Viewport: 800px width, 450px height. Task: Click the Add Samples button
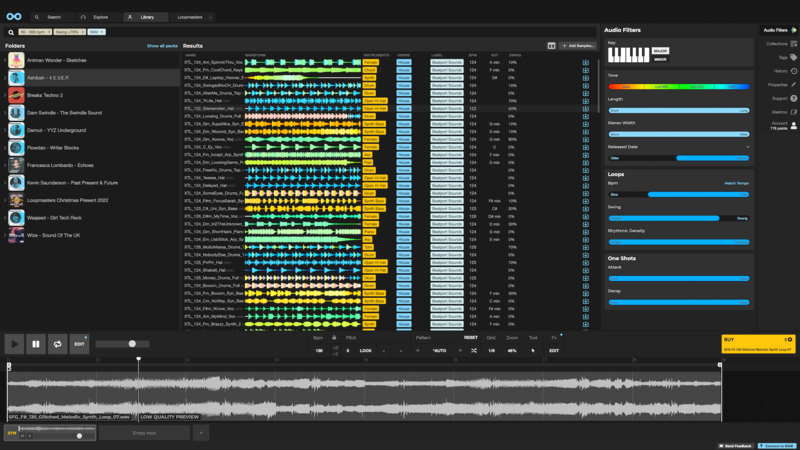point(578,46)
